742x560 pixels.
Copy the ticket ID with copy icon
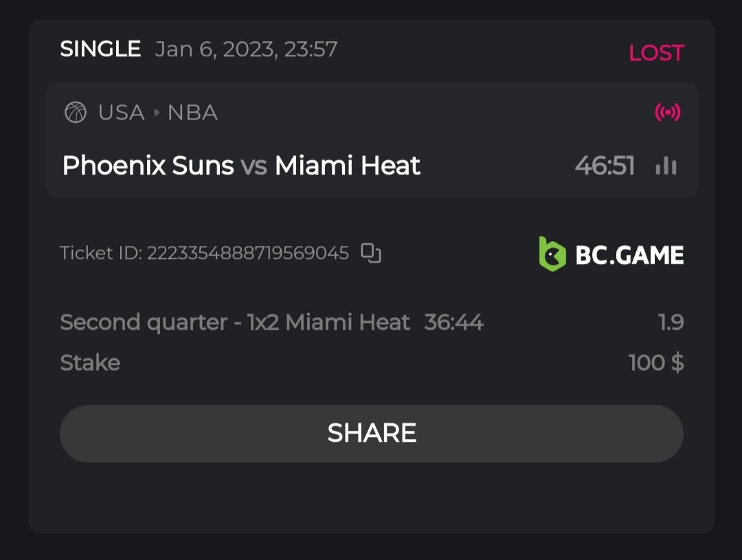pos(371,254)
